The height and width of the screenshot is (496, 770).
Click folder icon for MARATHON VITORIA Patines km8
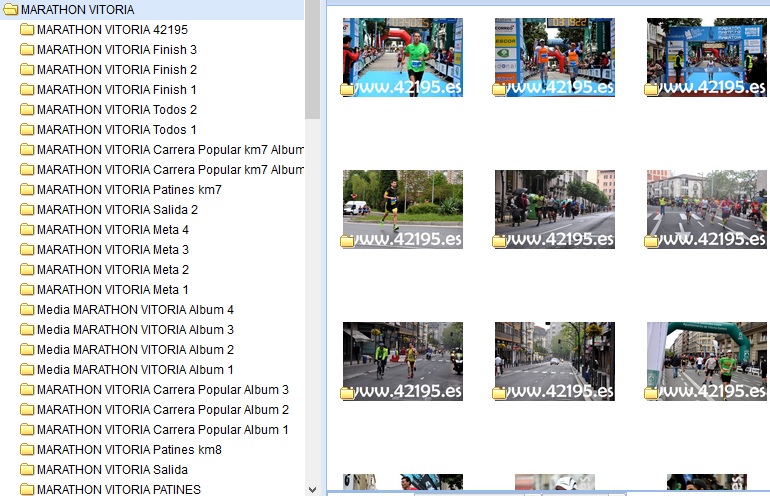[27, 450]
